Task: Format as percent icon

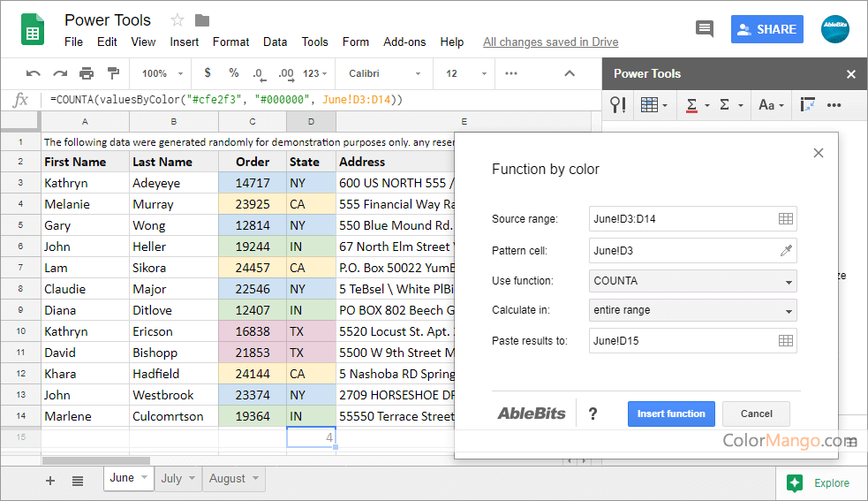Action: 234,72
